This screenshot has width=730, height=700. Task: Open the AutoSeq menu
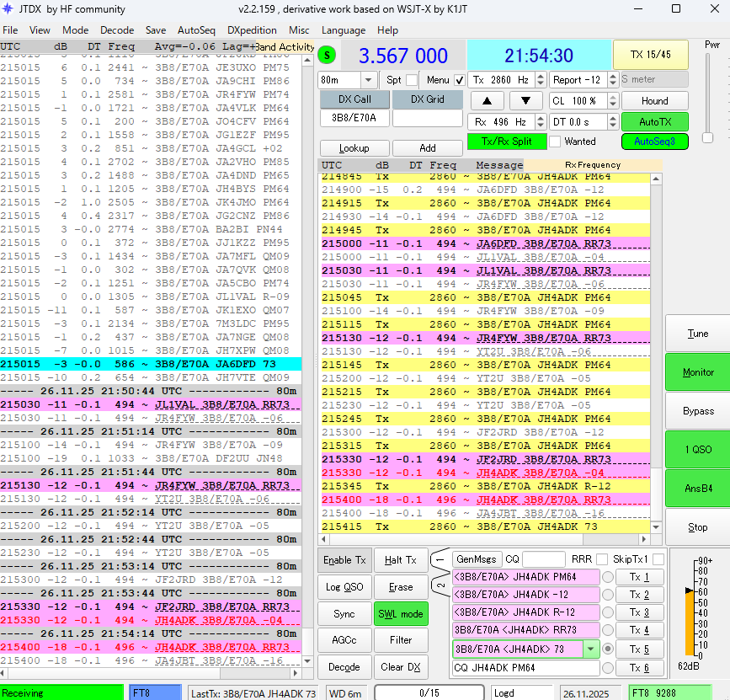click(196, 30)
